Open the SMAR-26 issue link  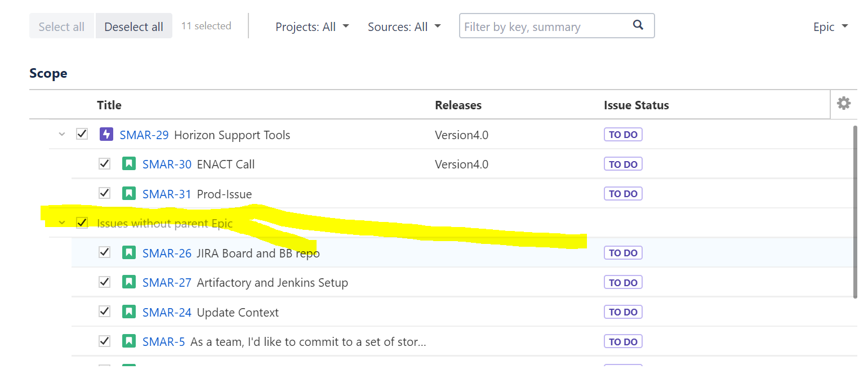(x=167, y=253)
